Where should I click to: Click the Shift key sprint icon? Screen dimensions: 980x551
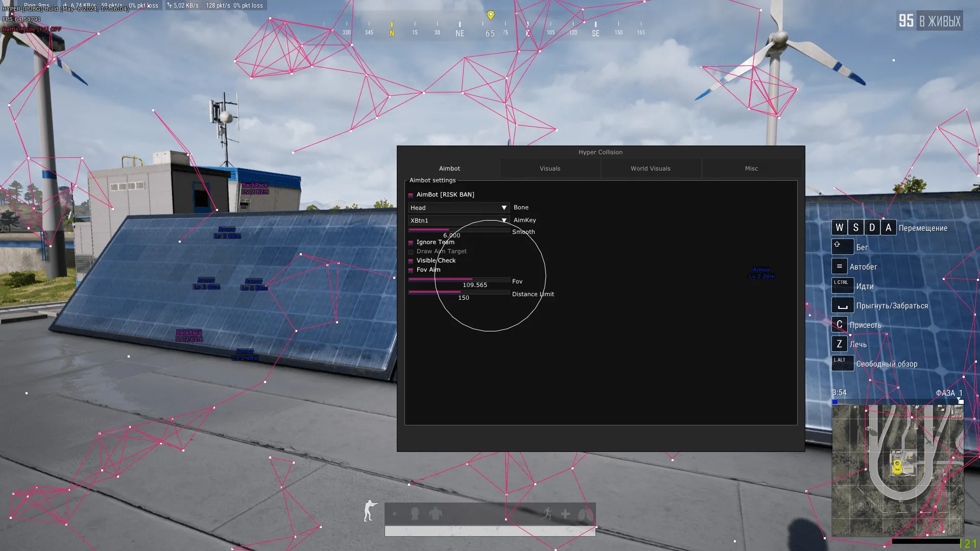point(842,247)
